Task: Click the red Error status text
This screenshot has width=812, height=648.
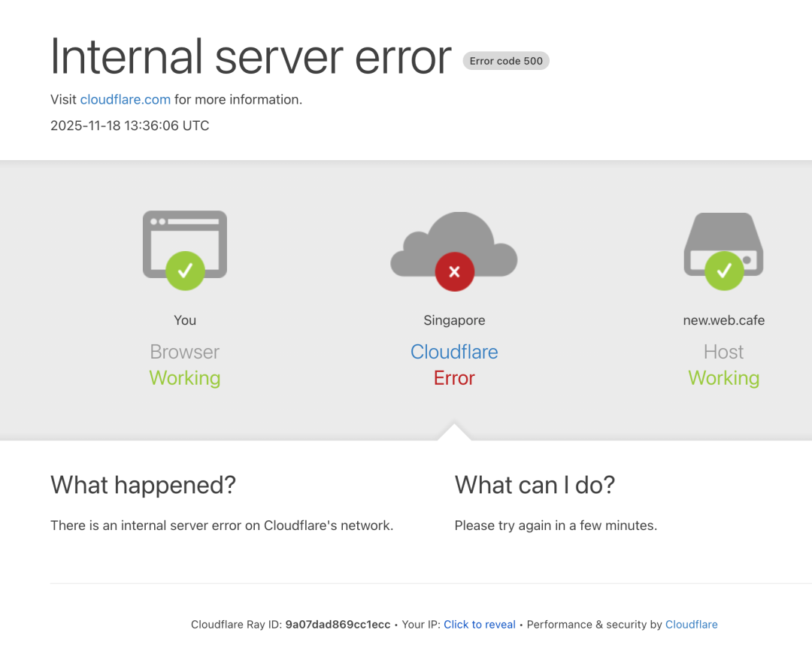Action: (454, 378)
